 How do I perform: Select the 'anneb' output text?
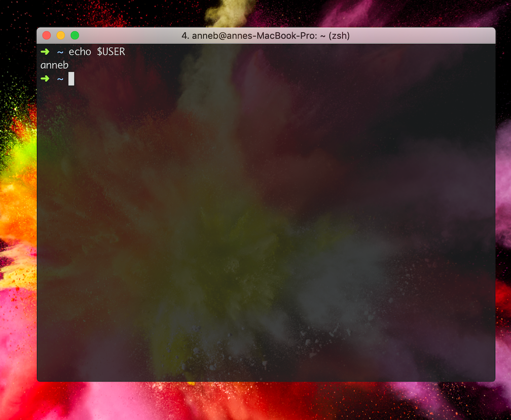tap(54, 65)
